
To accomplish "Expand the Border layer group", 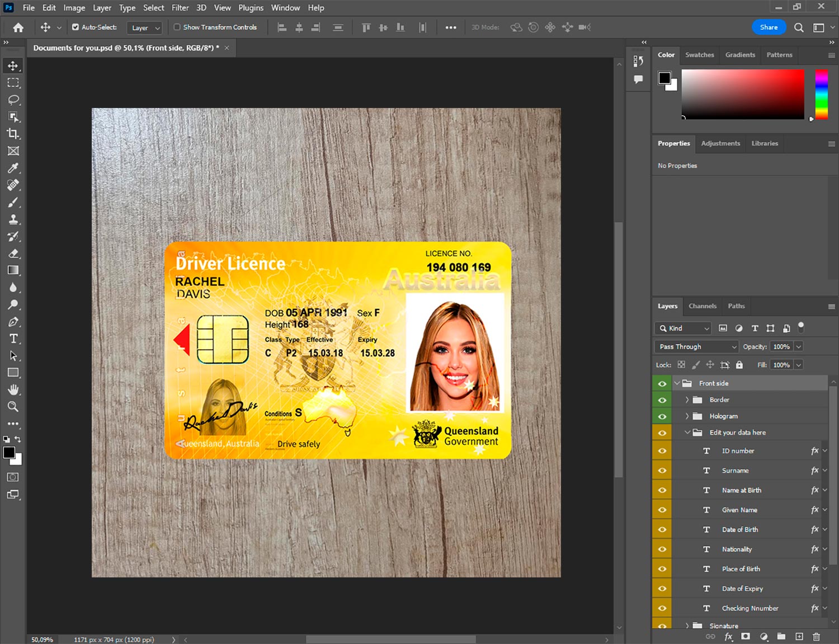I will pyautogui.click(x=687, y=400).
